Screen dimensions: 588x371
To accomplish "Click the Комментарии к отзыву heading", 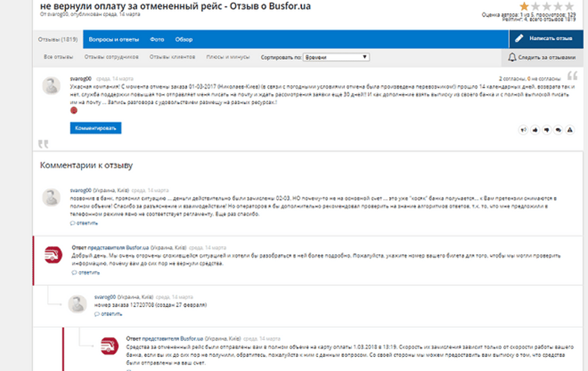I will point(86,165).
